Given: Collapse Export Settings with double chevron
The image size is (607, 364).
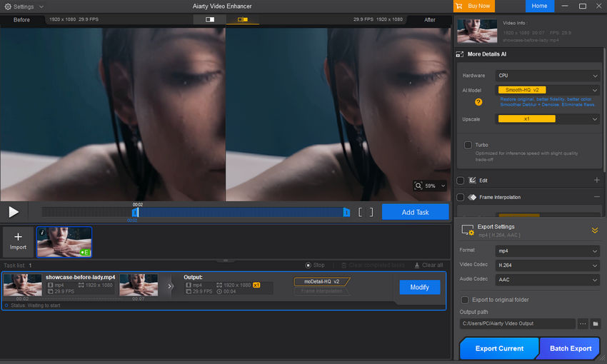Looking at the screenshot, I should tap(595, 230).
